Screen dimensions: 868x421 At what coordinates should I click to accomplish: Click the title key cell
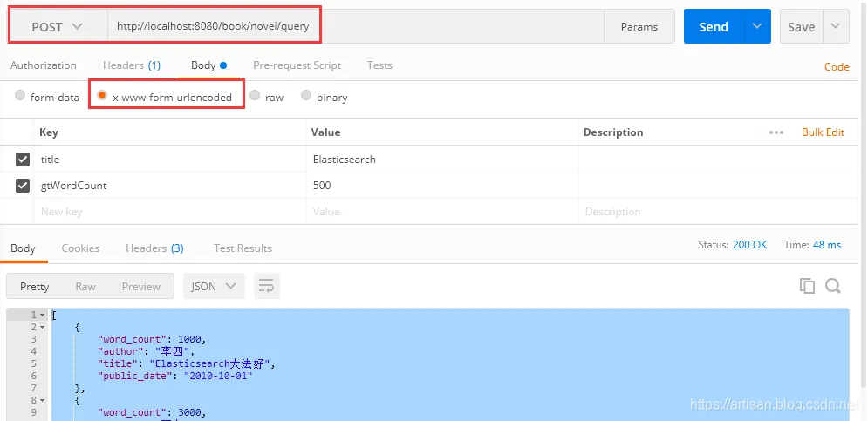(x=170, y=160)
